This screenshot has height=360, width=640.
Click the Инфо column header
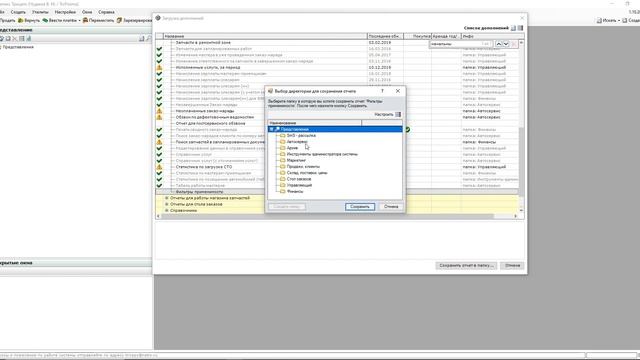point(493,36)
